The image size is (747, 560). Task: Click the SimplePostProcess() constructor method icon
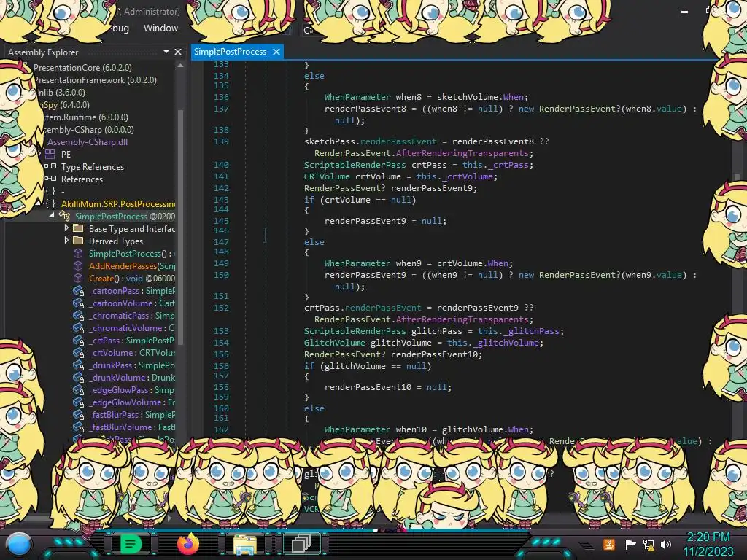tap(78, 253)
